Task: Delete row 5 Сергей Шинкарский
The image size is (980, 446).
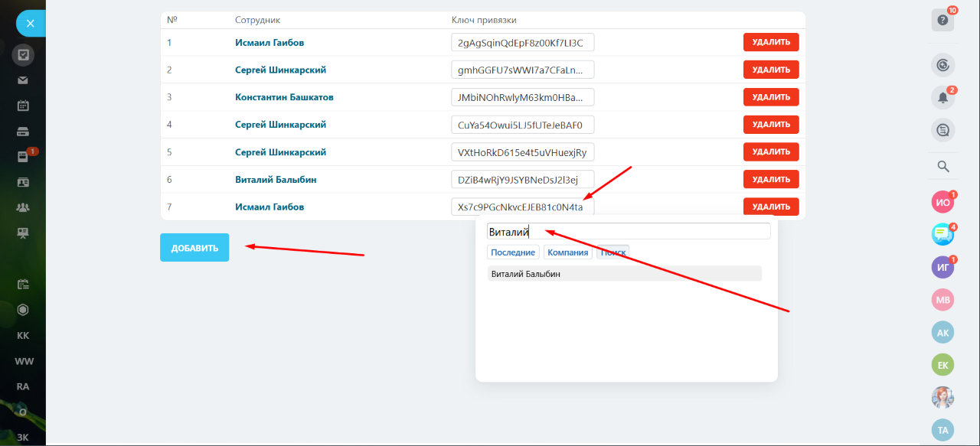Action: click(x=771, y=151)
